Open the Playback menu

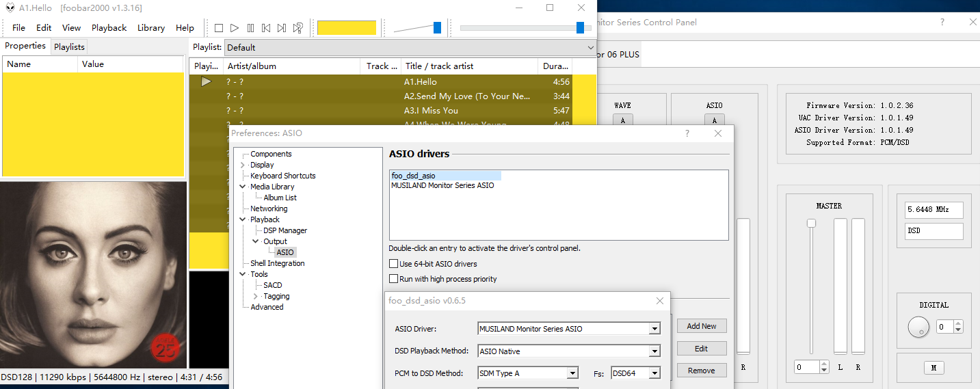pyautogui.click(x=109, y=28)
